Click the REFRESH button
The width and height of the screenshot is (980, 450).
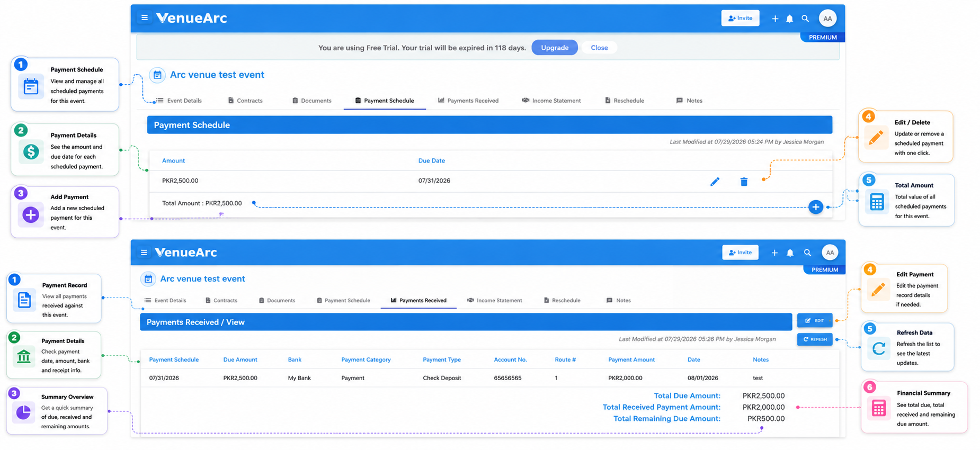coord(815,339)
